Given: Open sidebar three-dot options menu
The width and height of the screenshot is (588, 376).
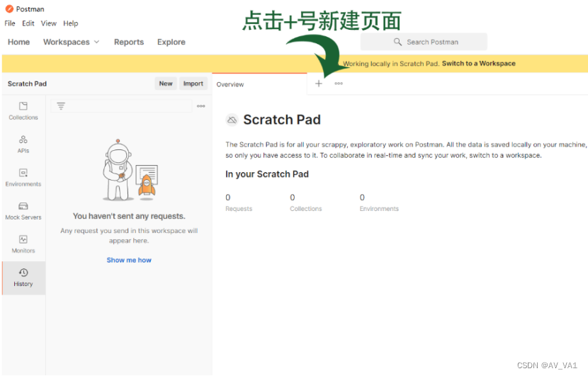Looking at the screenshot, I should [x=201, y=106].
